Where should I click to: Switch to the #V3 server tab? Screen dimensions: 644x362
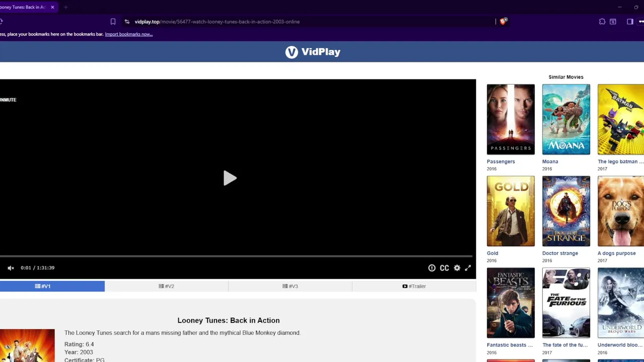pyautogui.click(x=290, y=286)
